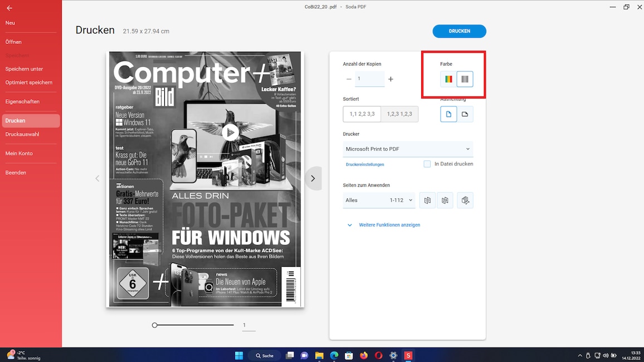Choose landscape orientation
This screenshot has height=362, width=644.
pos(465,114)
